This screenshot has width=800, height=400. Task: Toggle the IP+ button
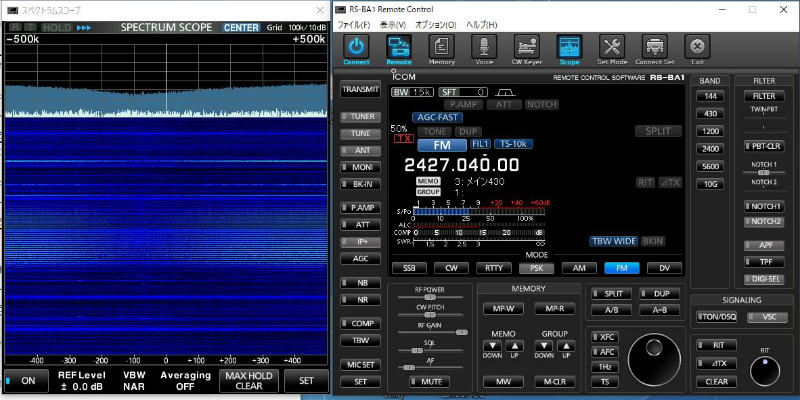(360, 242)
